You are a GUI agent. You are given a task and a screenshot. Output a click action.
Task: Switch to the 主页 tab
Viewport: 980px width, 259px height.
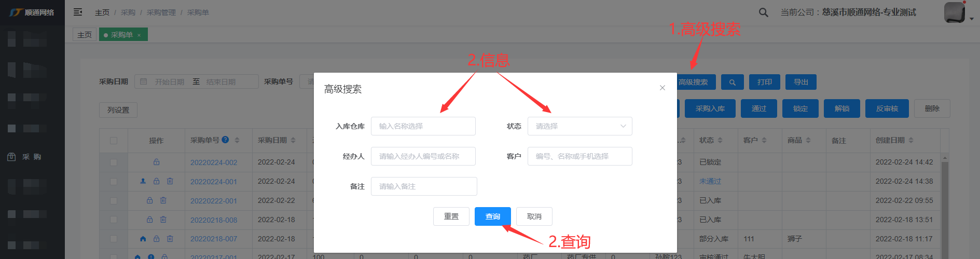85,35
